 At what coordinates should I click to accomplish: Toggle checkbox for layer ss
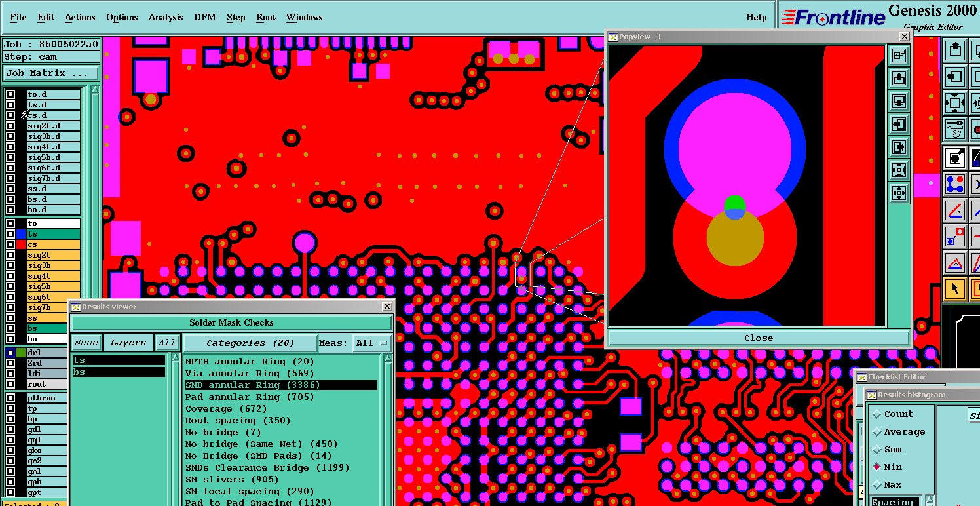10,318
